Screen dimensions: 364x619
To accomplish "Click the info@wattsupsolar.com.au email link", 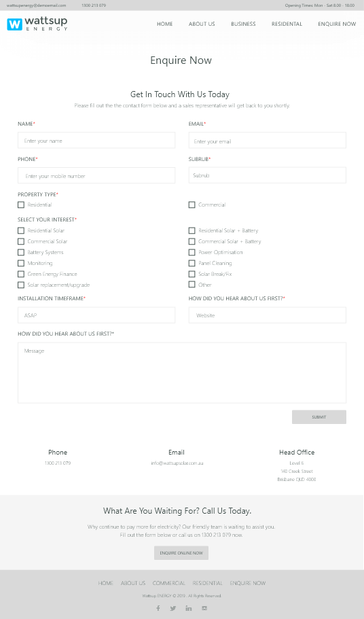I will (177, 463).
